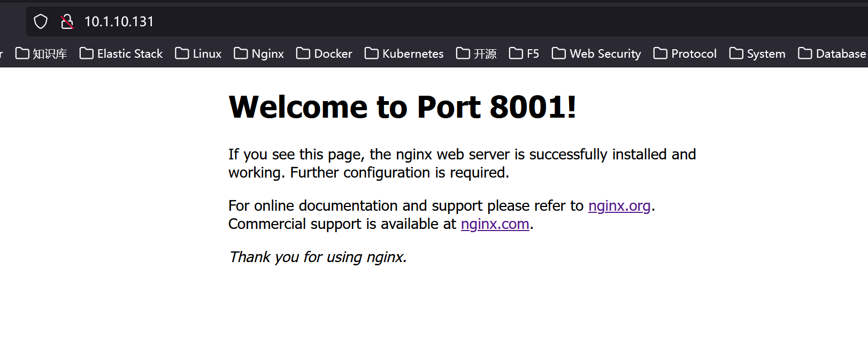Open the Kubernetes bookmark folder
This screenshot has height=345, width=868.
pyautogui.click(x=404, y=53)
